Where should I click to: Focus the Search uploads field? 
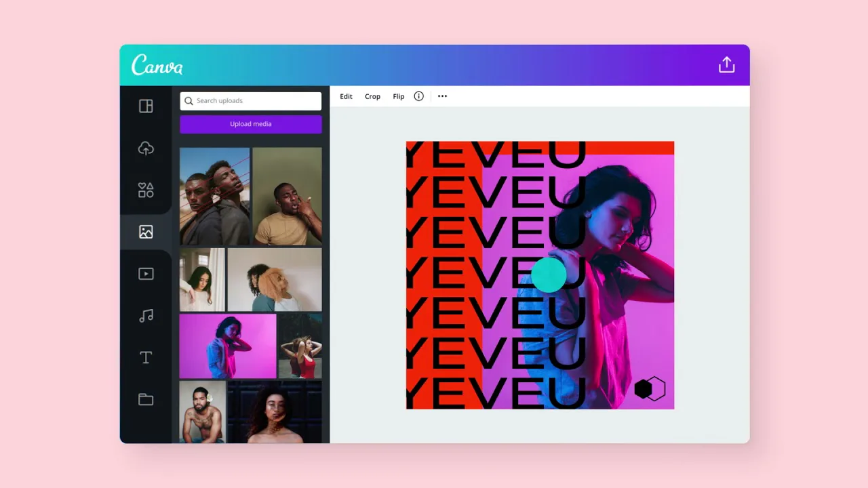(x=251, y=101)
